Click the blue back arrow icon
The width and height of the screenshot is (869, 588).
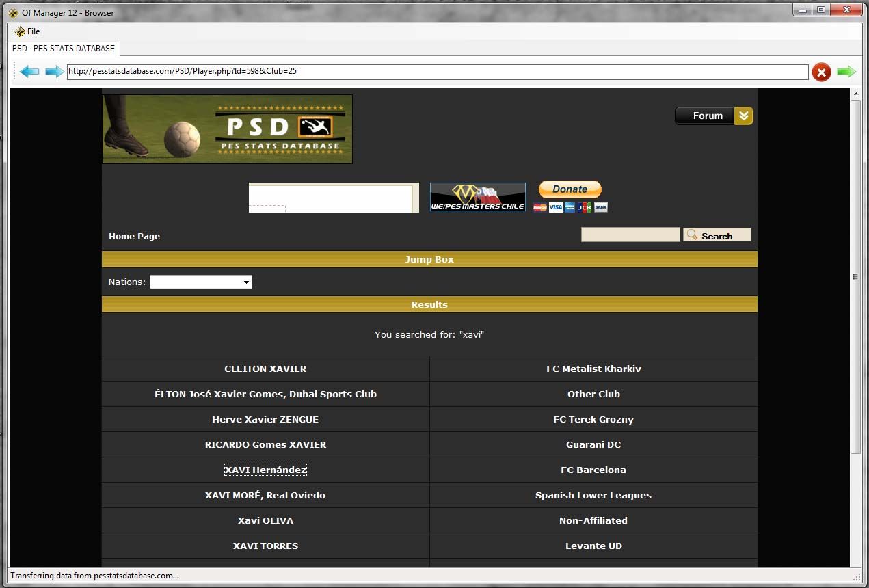(x=29, y=72)
